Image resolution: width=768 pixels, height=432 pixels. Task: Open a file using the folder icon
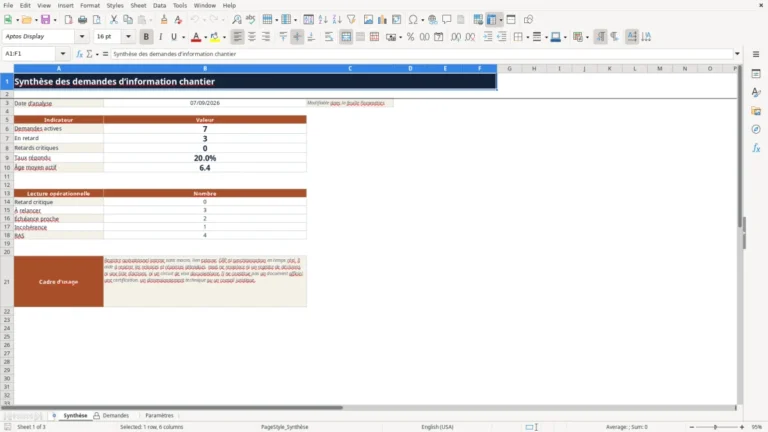coord(26,20)
